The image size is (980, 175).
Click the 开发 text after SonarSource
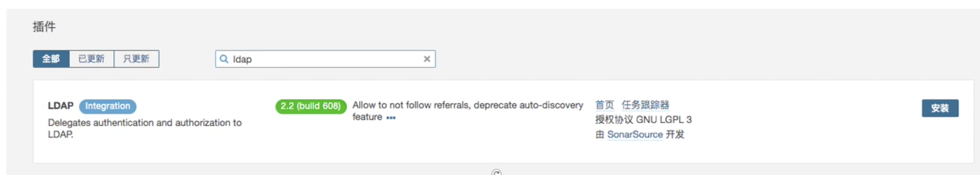pyautogui.click(x=675, y=135)
